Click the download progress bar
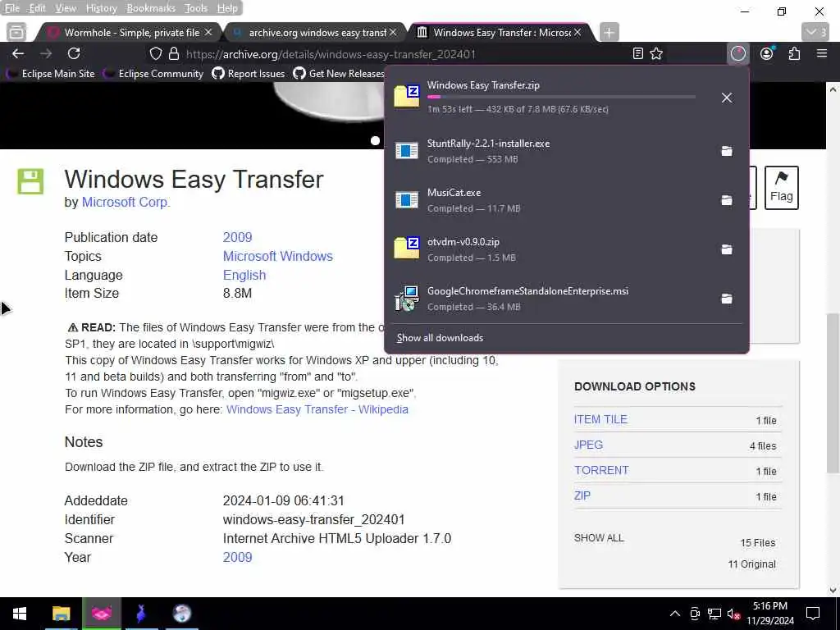Image resolution: width=840 pixels, height=630 pixels. (x=561, y=97)
